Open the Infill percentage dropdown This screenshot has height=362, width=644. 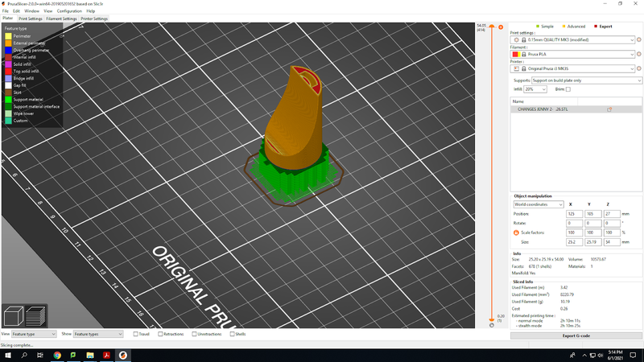click(x=535, y=89)
